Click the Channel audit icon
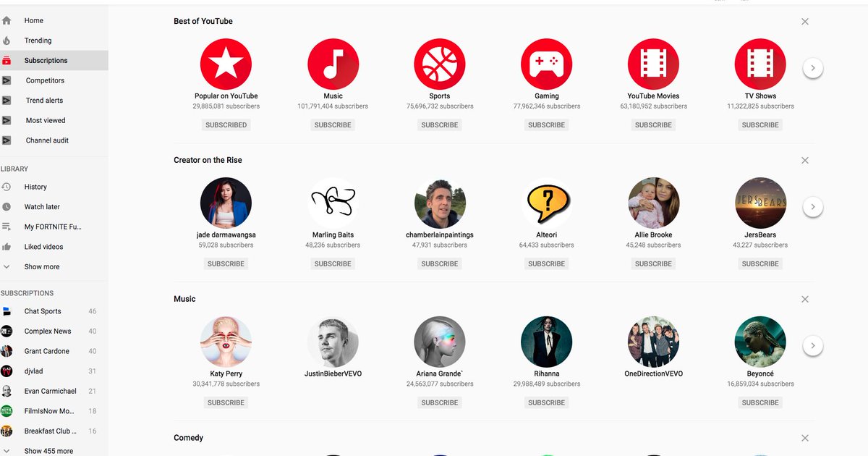The height and width of the screenshot is (456, 868). [7, 140]
